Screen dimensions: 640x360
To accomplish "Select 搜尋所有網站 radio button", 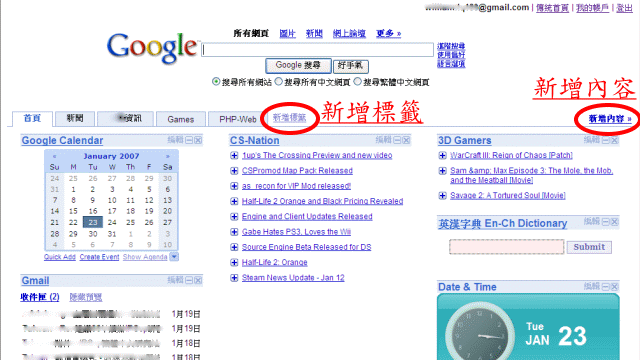I will pos(216,82).
